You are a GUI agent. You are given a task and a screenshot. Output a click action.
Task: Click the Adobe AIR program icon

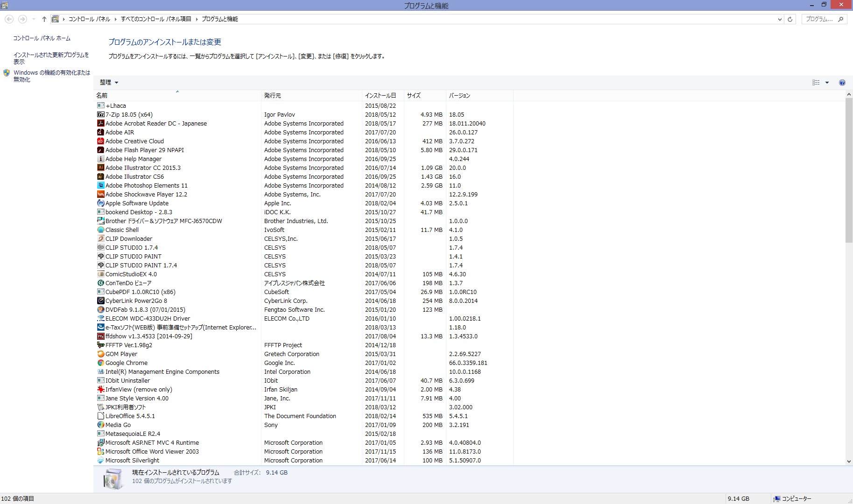pyautogui.click(x=100, y=132)
